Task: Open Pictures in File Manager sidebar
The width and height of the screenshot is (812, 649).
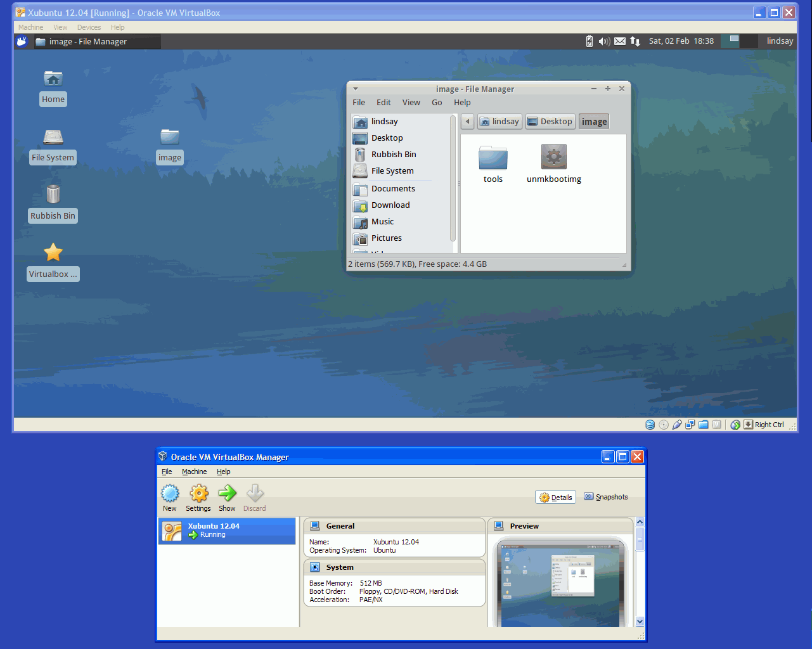Action: 401,238
